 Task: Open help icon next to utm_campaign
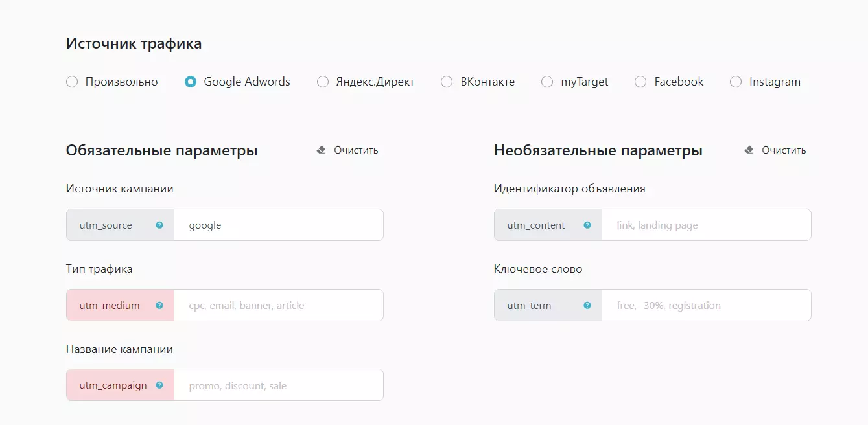(159, 385)
